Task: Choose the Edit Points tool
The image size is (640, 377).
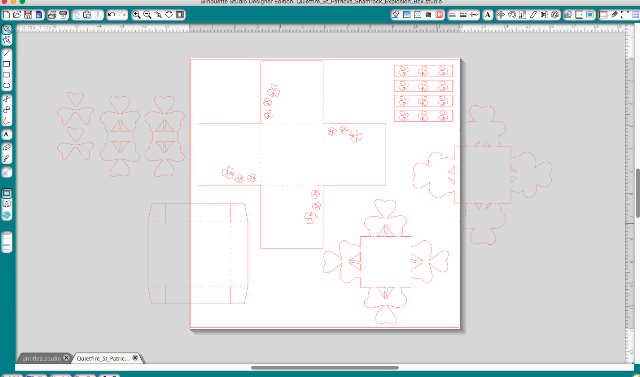Action: pos(7,40)
